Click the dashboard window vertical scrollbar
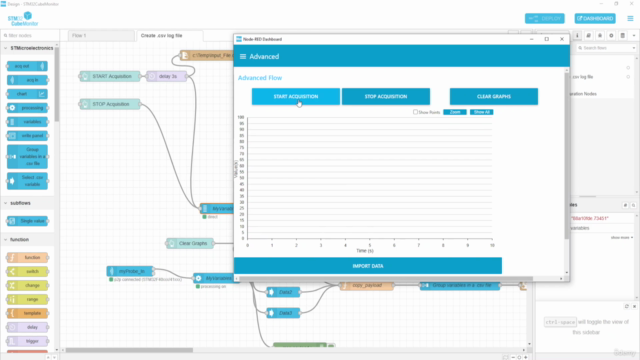This screenshot has height=360, width=640. tap(567, 155)
